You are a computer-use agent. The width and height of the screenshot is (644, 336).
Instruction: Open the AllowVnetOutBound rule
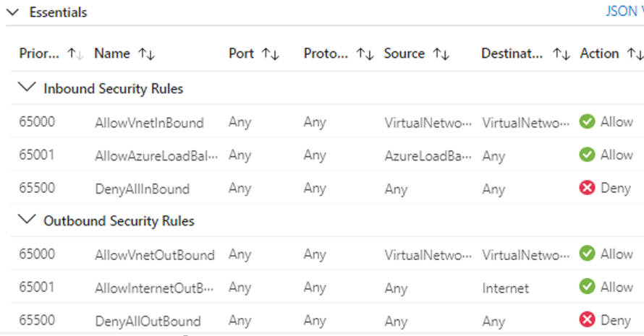click(154, 254)
